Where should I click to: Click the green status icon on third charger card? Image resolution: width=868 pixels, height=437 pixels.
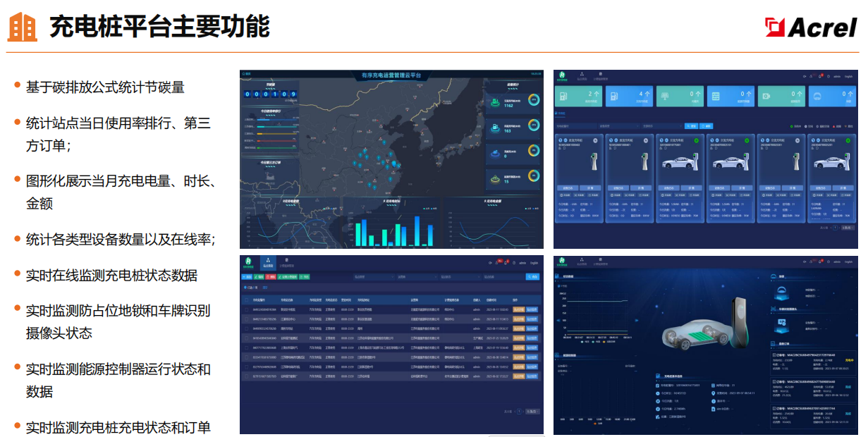697,141
